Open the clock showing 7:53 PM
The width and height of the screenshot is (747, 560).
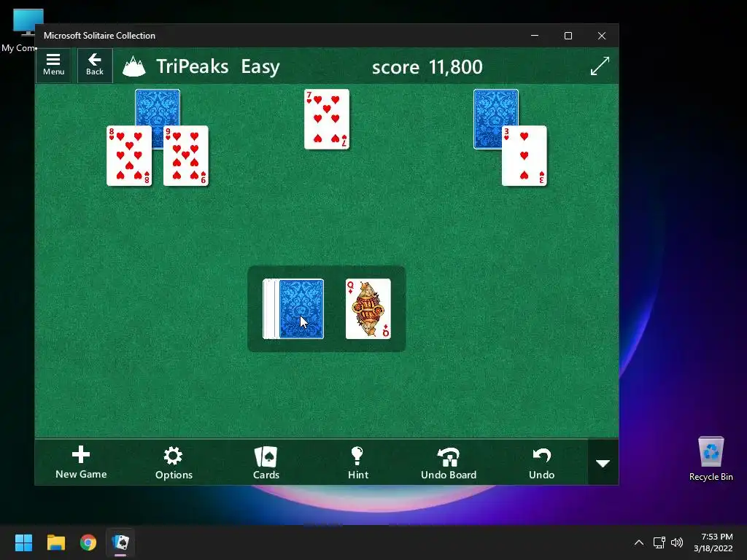click(x=713, y=542)
